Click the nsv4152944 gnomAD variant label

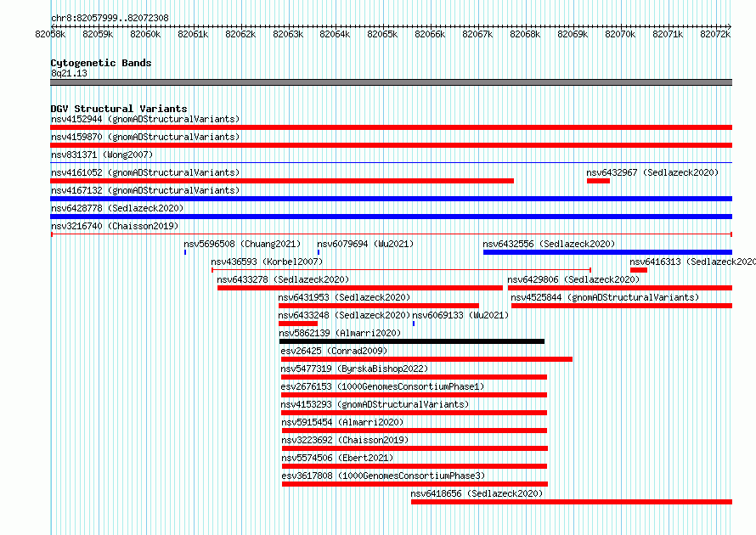(145, 119)
